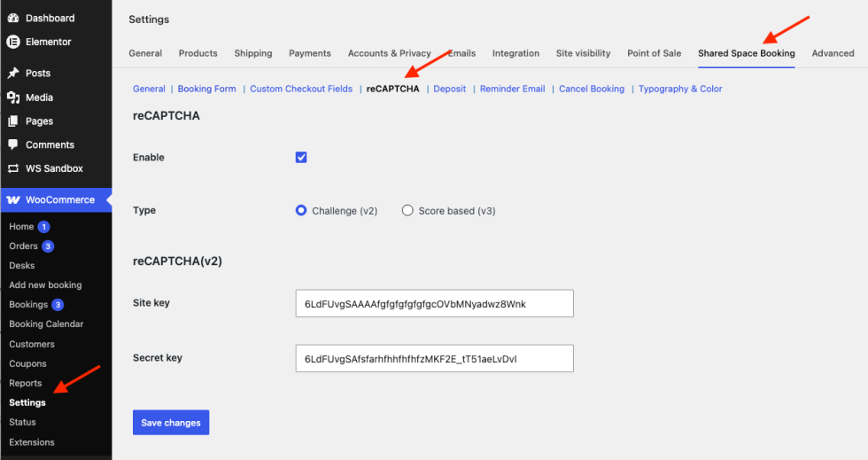The image size is (868, 460).
Task: Click the WooCommerce logo icon
Action: point(13,200)
